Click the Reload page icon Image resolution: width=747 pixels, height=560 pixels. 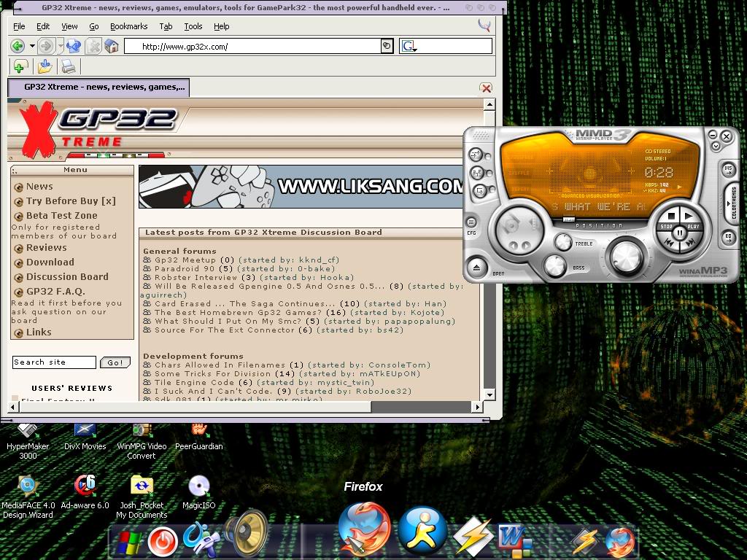(74, 47)
